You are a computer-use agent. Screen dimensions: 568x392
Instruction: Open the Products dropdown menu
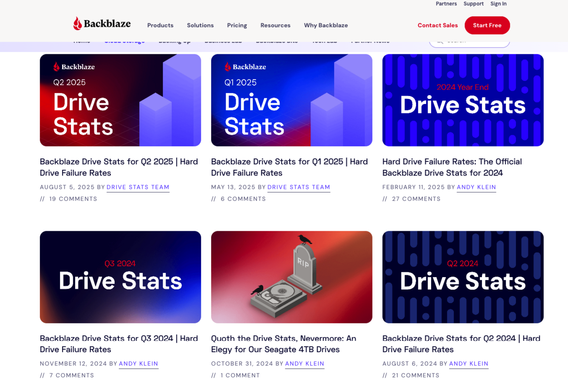point(160,25)
